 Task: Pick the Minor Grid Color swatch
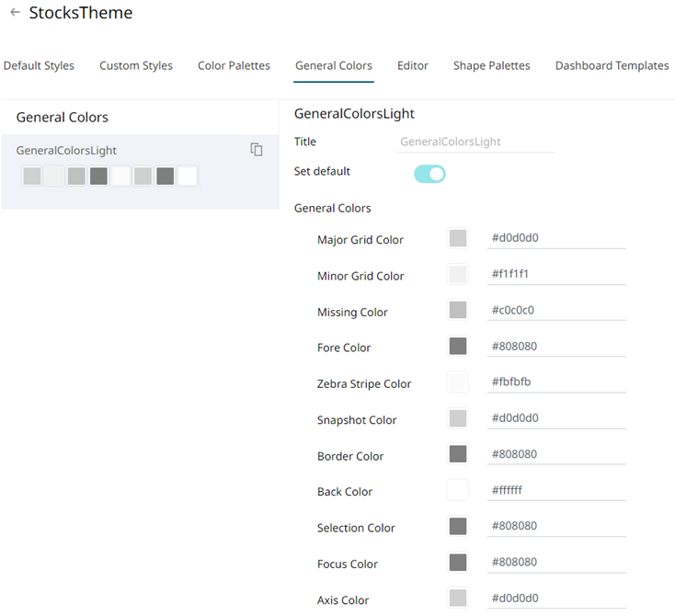[x=458, y=275]
